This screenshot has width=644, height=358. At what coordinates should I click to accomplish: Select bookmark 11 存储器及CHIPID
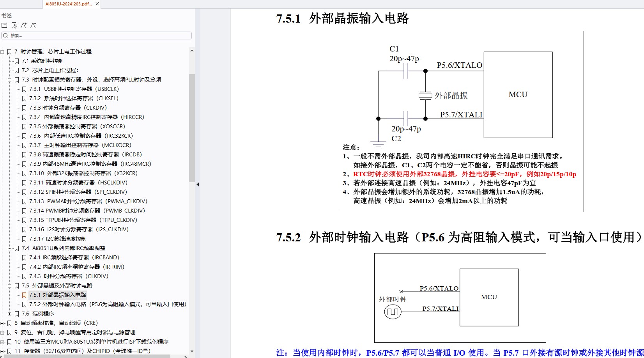(82, 351)
